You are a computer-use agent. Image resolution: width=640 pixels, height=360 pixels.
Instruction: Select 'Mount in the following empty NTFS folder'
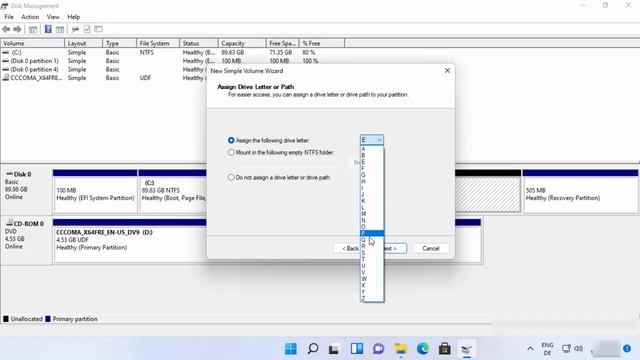231,153
